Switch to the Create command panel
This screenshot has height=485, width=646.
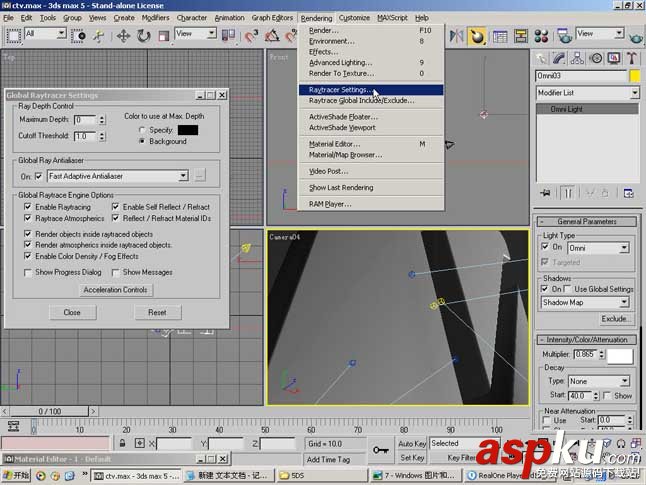pyautogui.click(x=541, y=59)
